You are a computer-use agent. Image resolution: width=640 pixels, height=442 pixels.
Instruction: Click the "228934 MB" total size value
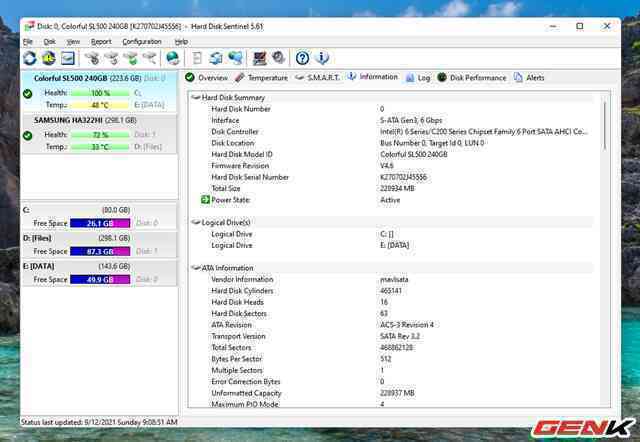[x=397, y=189]
